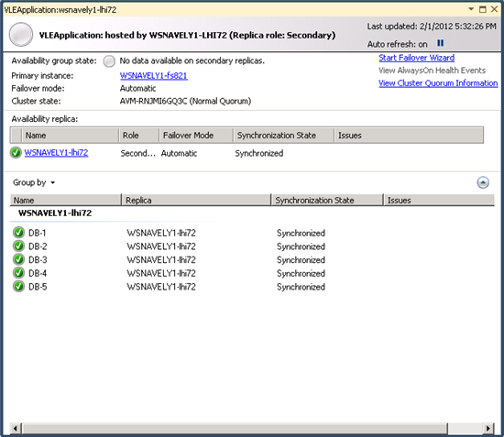The image size is (504, 437).
Task: Click the green check icon for DB-1
Action: 18,232
